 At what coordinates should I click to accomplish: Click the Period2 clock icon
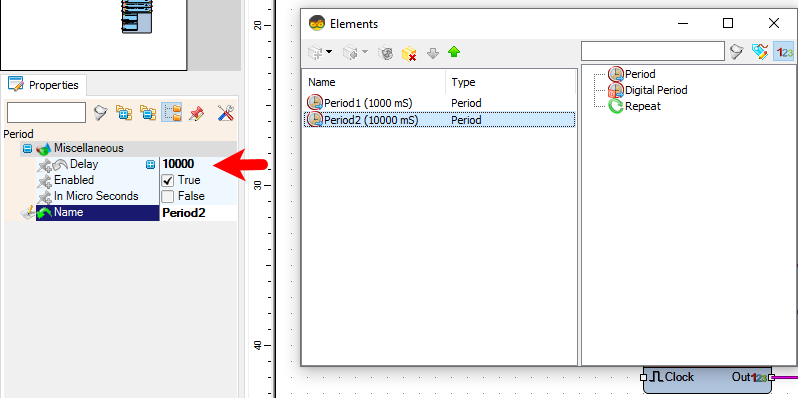[x=315, y=120]
